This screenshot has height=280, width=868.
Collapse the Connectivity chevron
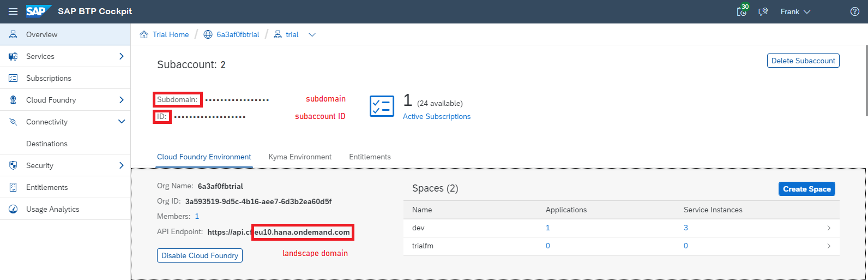(121, 122)
